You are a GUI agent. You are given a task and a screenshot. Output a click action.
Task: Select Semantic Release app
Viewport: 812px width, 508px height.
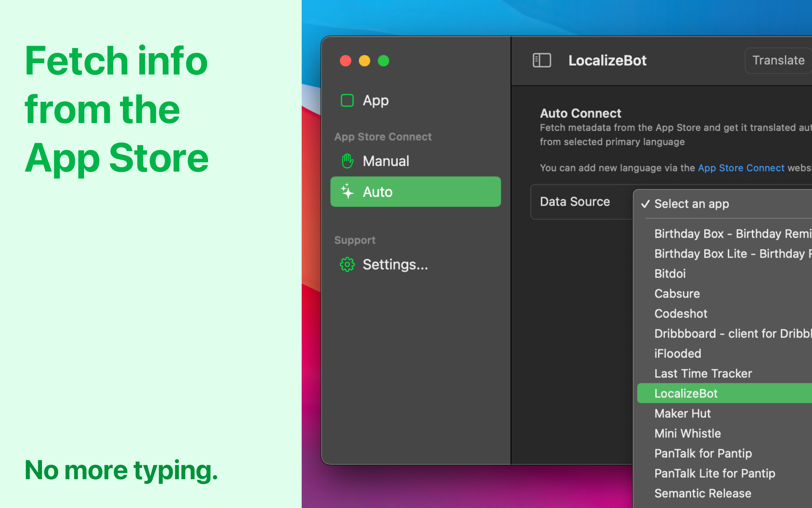725,493
